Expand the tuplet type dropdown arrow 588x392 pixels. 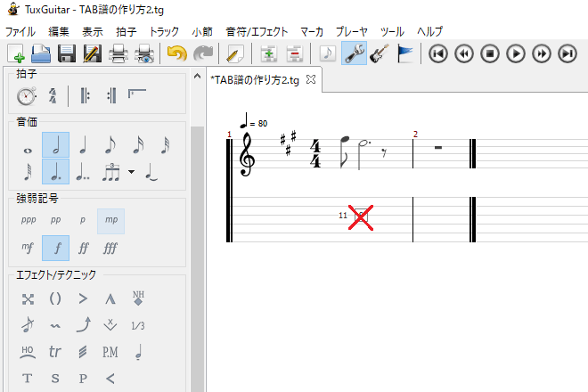pos(131,172)
